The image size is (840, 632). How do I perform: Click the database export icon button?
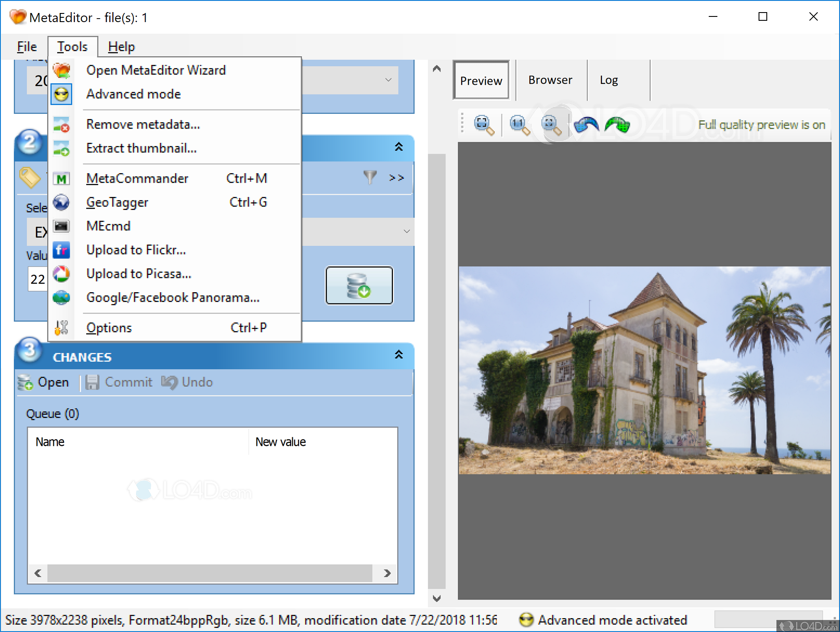coord(359,286)
